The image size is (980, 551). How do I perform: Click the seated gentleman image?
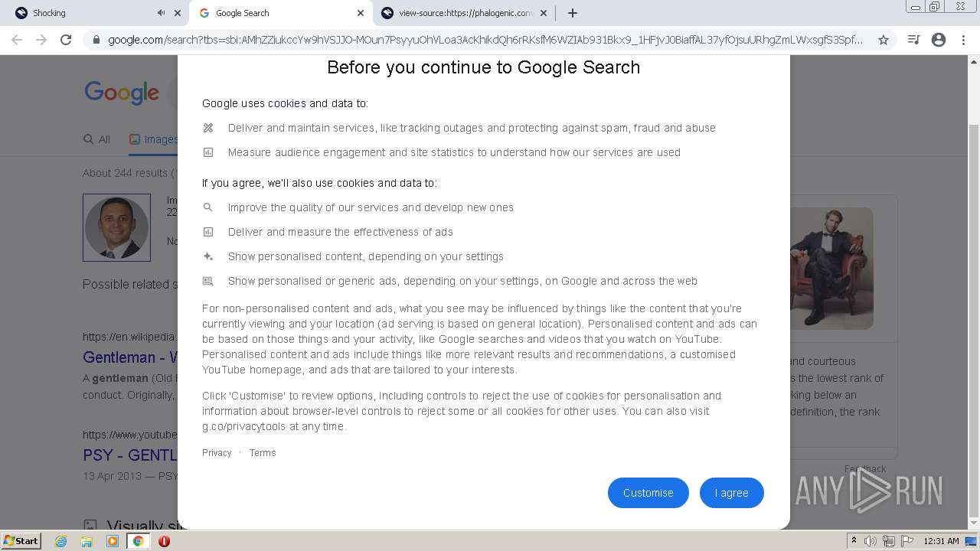coord(831,269)
